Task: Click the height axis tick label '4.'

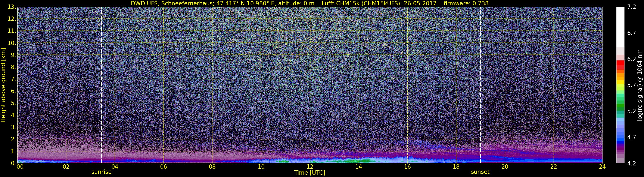Action: (x=13, y=115)
